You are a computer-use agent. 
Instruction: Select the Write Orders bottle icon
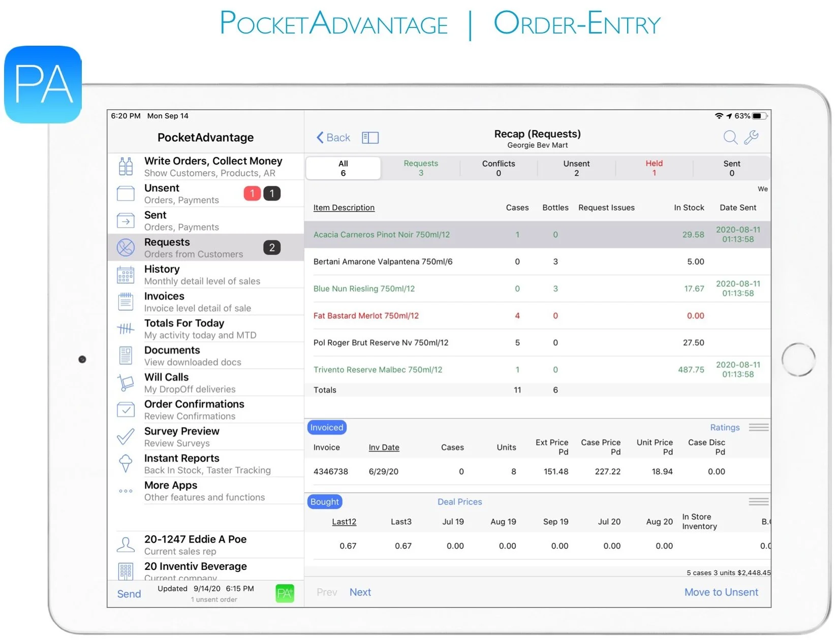coord(125,166)
